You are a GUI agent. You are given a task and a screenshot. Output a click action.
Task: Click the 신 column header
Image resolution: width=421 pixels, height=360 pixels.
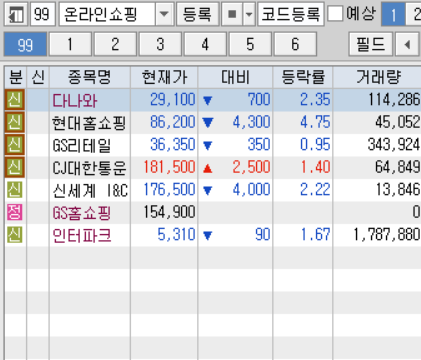38,77
